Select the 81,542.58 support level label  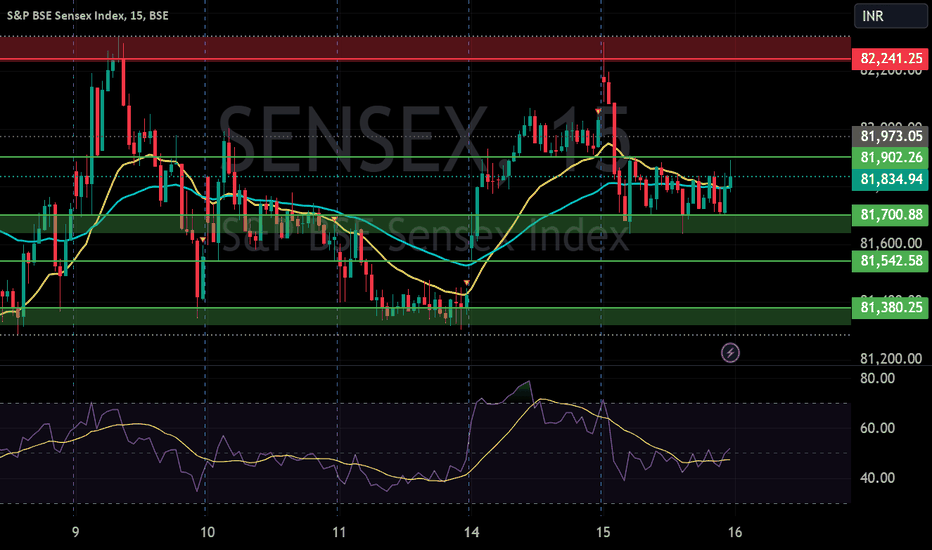(x=890, y=260)
